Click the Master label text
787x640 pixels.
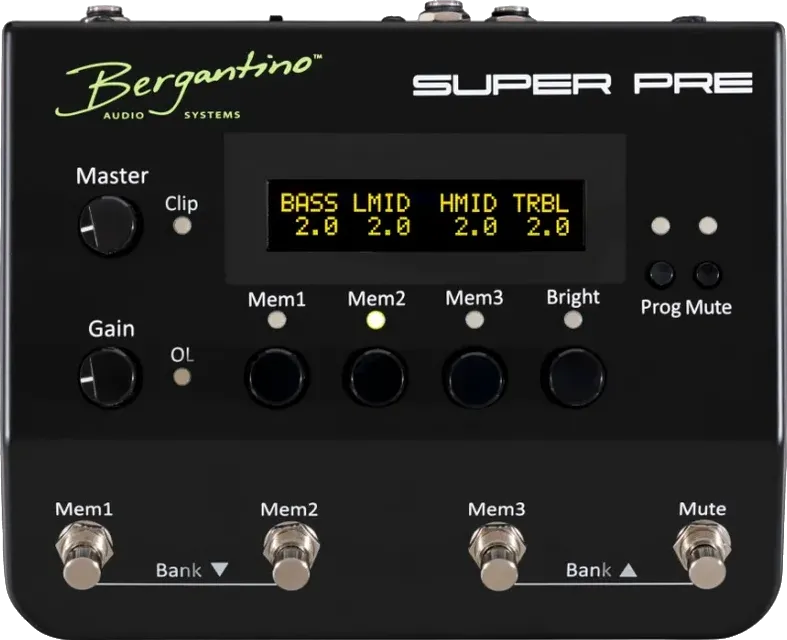click(x=112, y=176)
